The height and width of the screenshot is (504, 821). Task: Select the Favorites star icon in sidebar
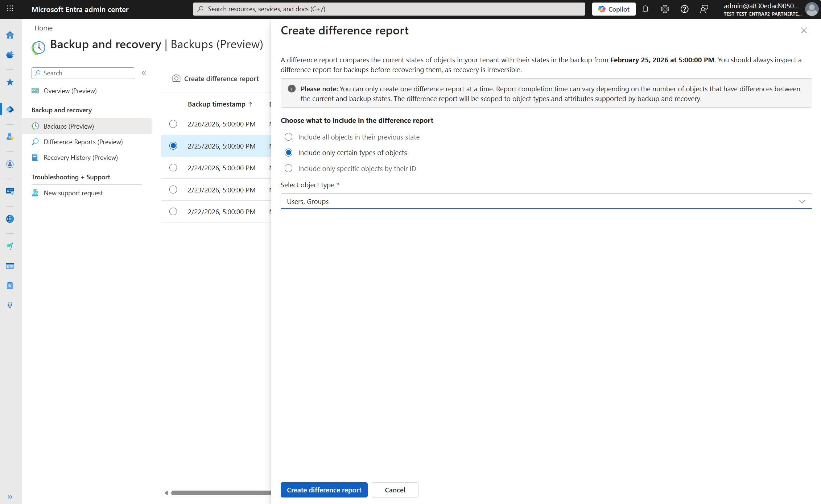[10, 82]
